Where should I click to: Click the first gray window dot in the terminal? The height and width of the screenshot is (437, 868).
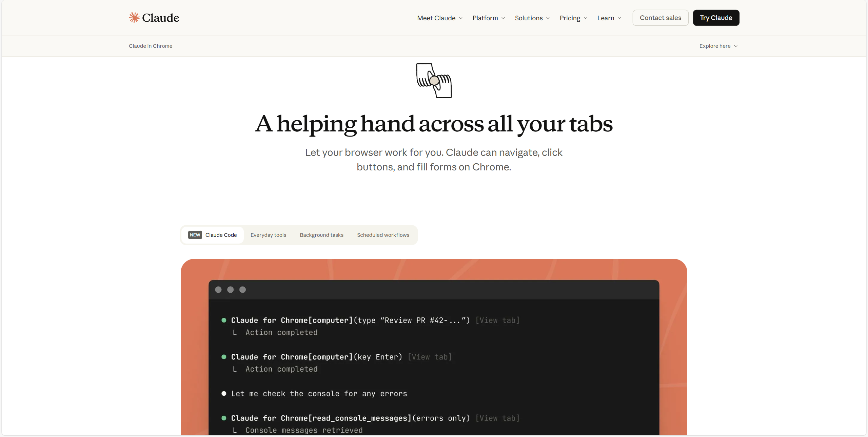218,290
